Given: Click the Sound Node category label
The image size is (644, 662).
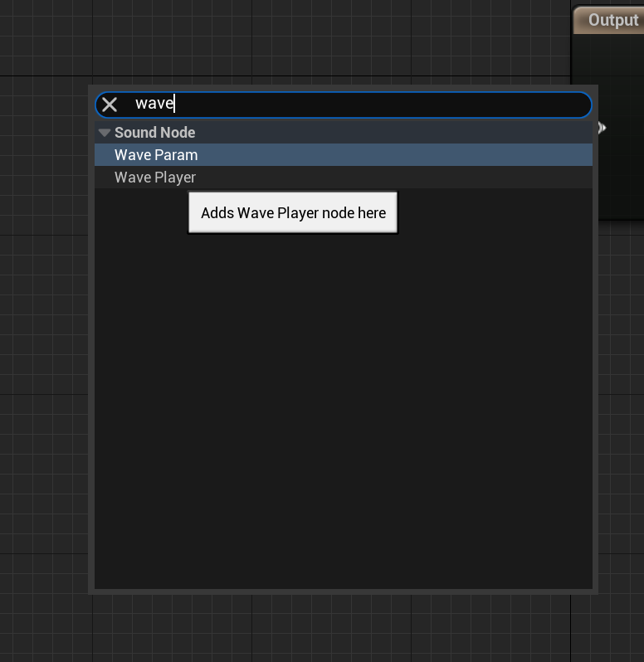Looking at the screenshot, I should click(x=155, y=133).
